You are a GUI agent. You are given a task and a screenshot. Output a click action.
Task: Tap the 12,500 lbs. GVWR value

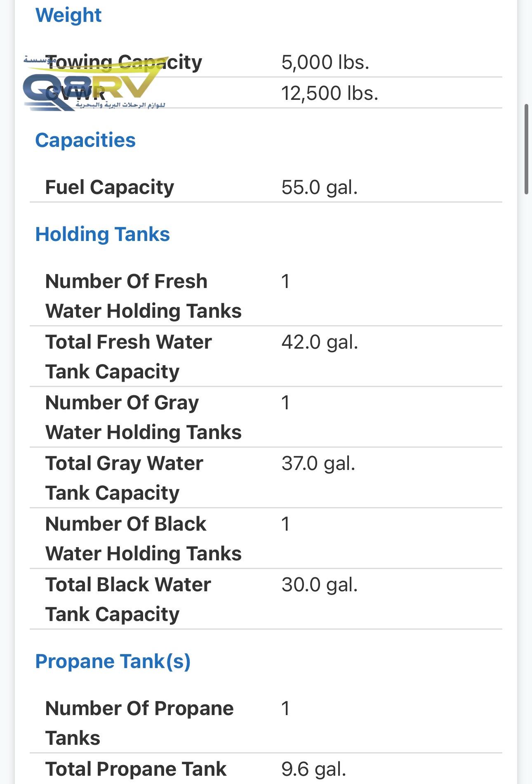pos(330,93)
